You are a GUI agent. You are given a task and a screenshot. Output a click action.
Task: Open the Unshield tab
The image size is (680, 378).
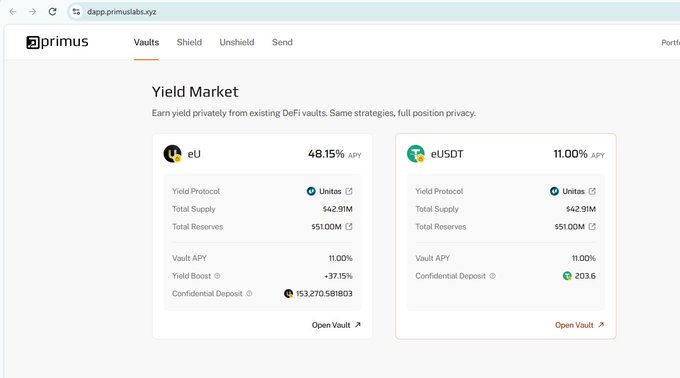click(x=237, y=42)
